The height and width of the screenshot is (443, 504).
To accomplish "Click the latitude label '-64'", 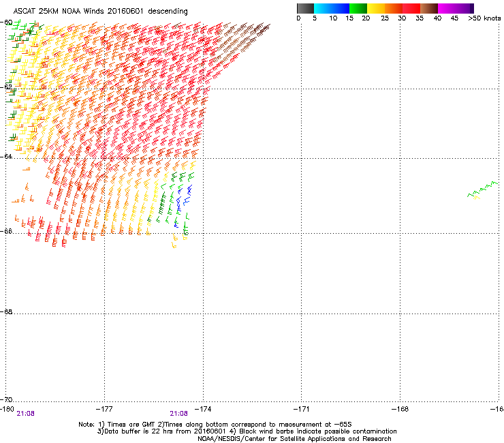I will coord(7,156).
